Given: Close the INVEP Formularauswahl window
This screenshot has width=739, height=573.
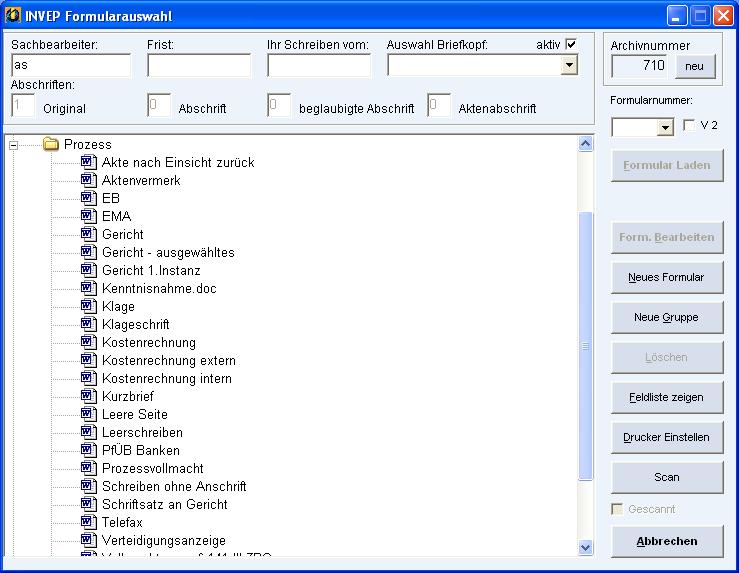Looking at the screenshot, I should pyautogui.click(x=723, y=16).
